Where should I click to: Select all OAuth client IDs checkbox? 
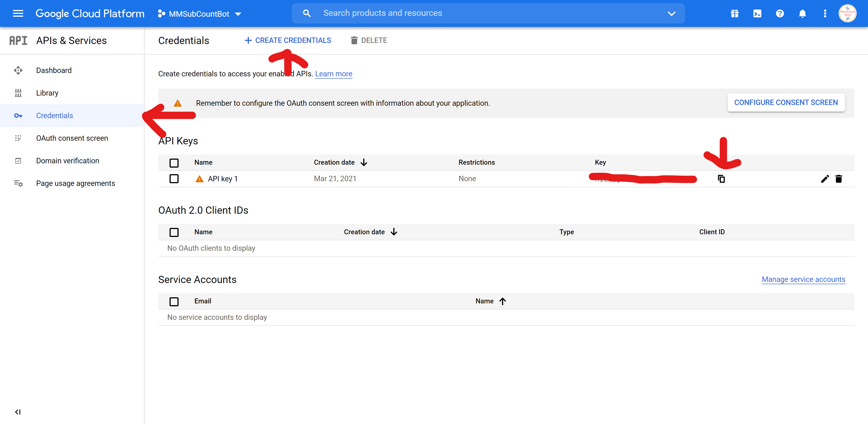[174, 232]
